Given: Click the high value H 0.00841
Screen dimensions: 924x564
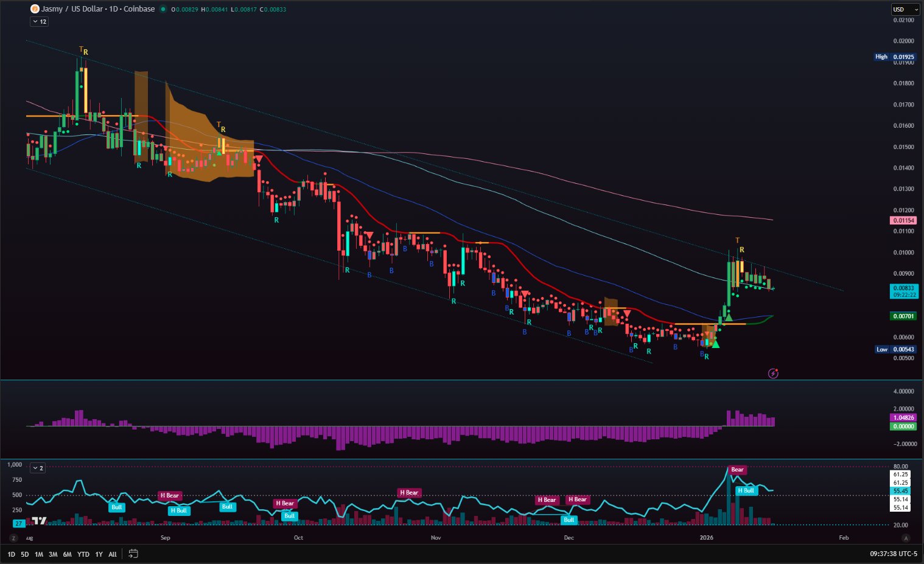Looking at the screenshot, I should pos(214,10).
